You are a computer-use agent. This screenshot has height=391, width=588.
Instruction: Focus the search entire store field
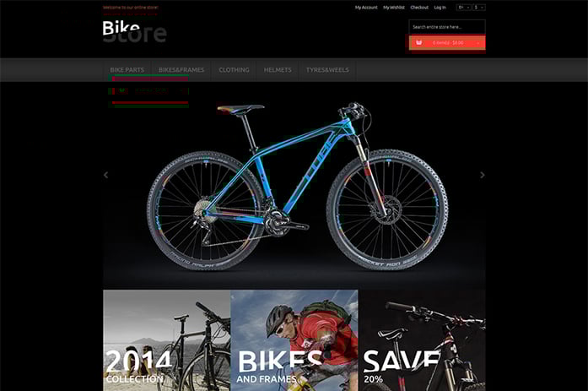(447, 27)
